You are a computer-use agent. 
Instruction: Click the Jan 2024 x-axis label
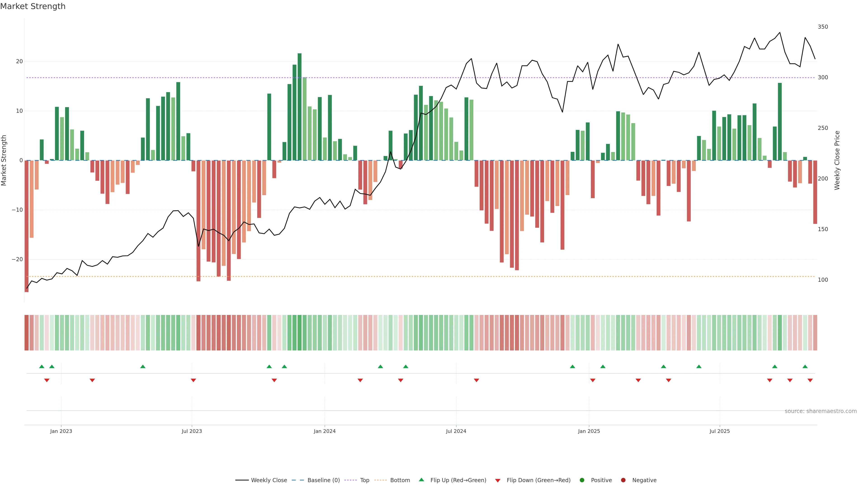325,431
